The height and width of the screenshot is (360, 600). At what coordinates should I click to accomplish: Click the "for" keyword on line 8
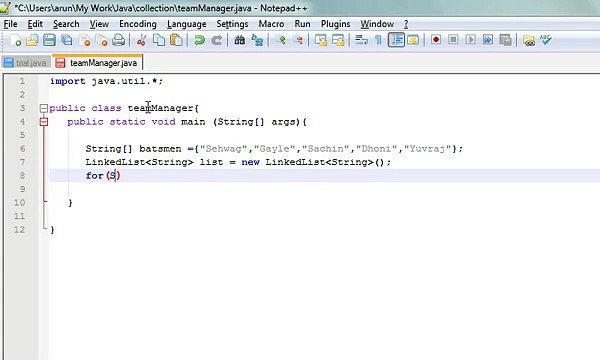click(95, 176)
